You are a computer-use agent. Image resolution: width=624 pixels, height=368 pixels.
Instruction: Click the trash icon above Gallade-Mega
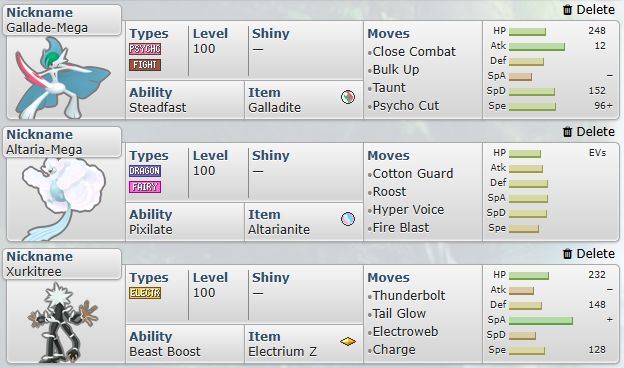[x=567, y=10]
